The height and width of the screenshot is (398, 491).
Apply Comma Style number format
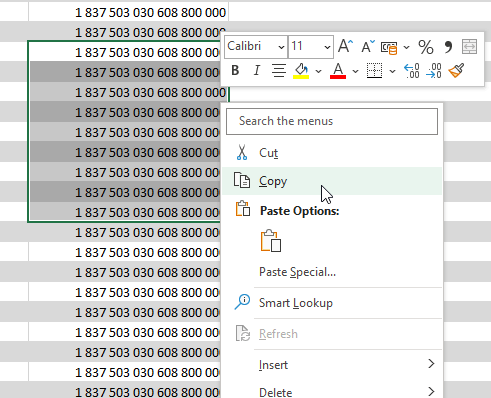(448, 47)
